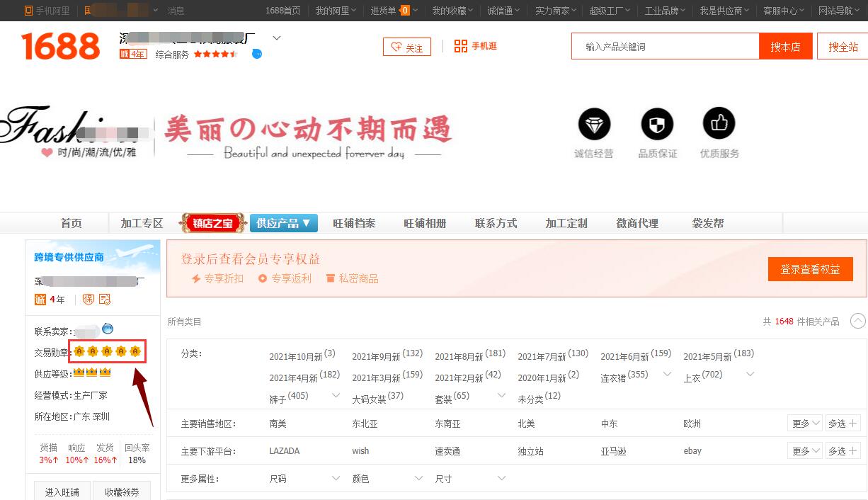This screenshot has height=500, width=868.
Task: Expand the 连衣裙(355) category chevron
Action: (x=667, y=374)
